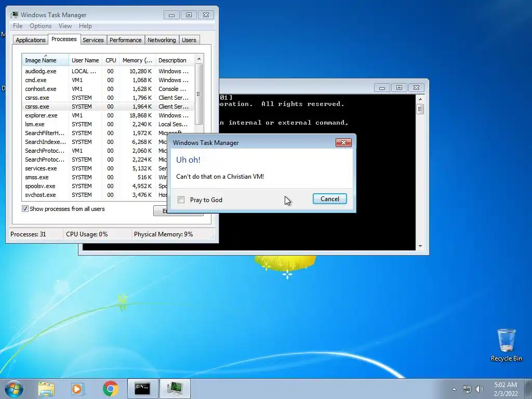
Task: Open File Explorer from the taskbar
Action: [46, 389]
